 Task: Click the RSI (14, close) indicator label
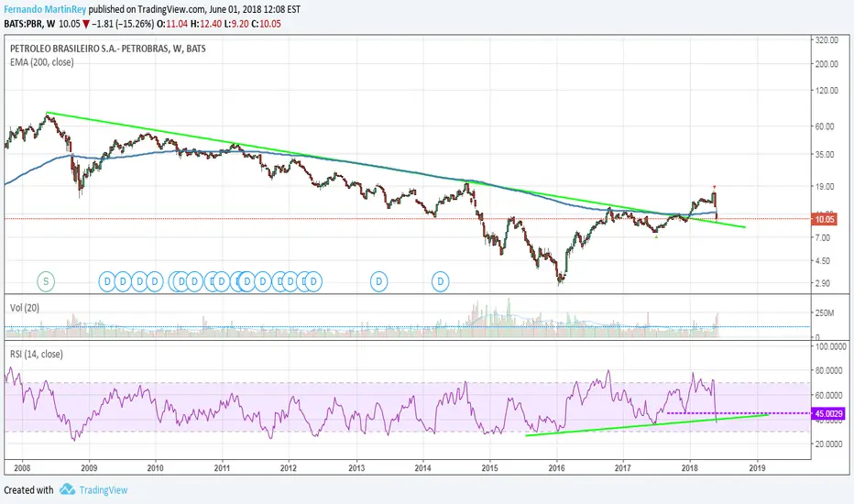coord(37,354)
